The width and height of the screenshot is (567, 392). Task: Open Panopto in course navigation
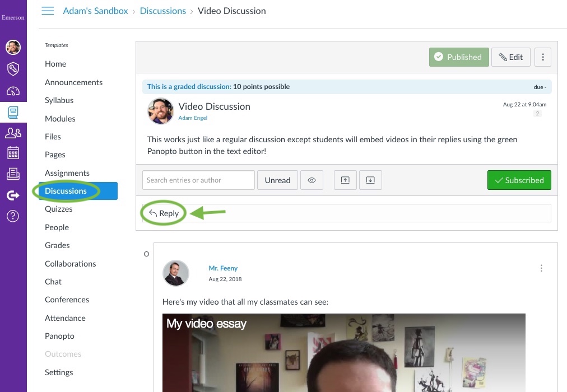coord(59,336)
